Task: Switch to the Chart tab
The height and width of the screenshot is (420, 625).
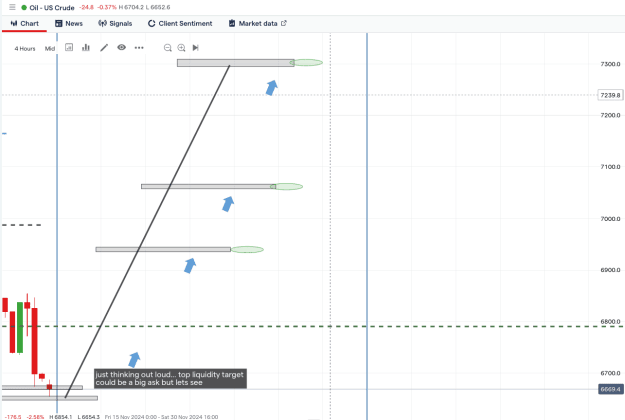Action: [24, 24]
